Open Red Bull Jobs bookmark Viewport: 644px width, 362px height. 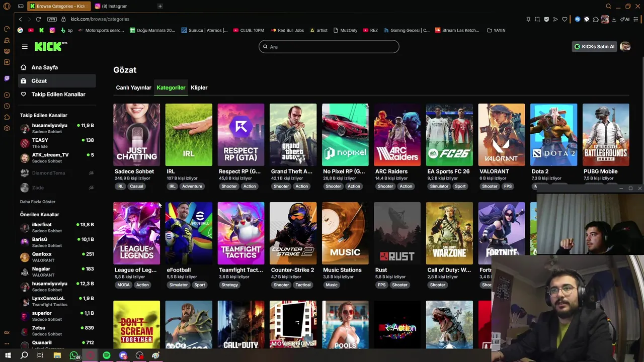click(x=287, y=30)
